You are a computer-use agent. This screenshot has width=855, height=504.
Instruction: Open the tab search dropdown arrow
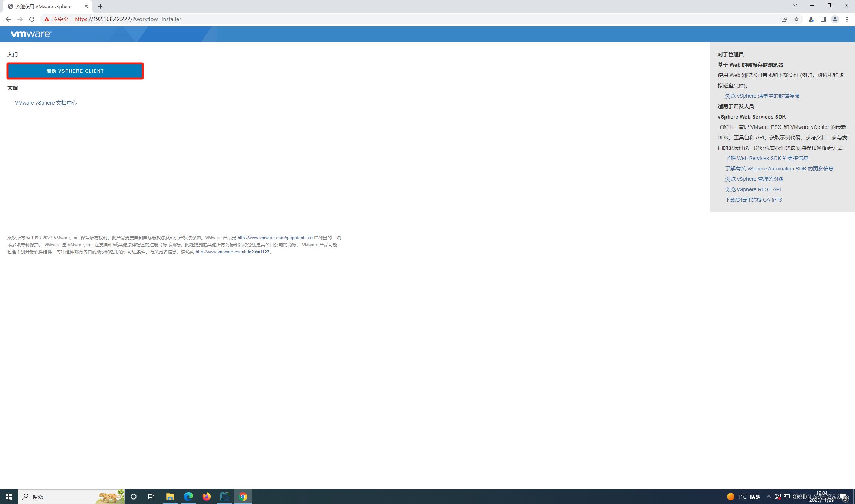pyautogui.click(x=795, y=6)
